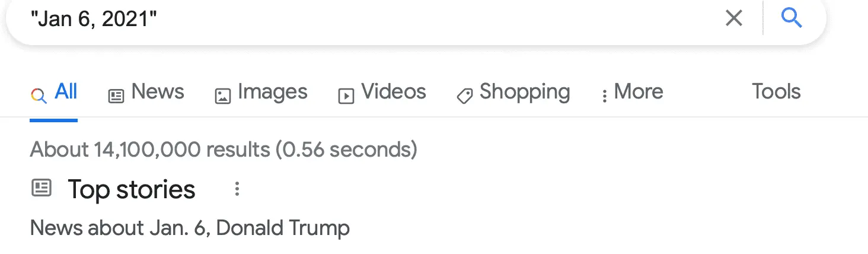Clear the search query with the X icon

tap(733, 18)
